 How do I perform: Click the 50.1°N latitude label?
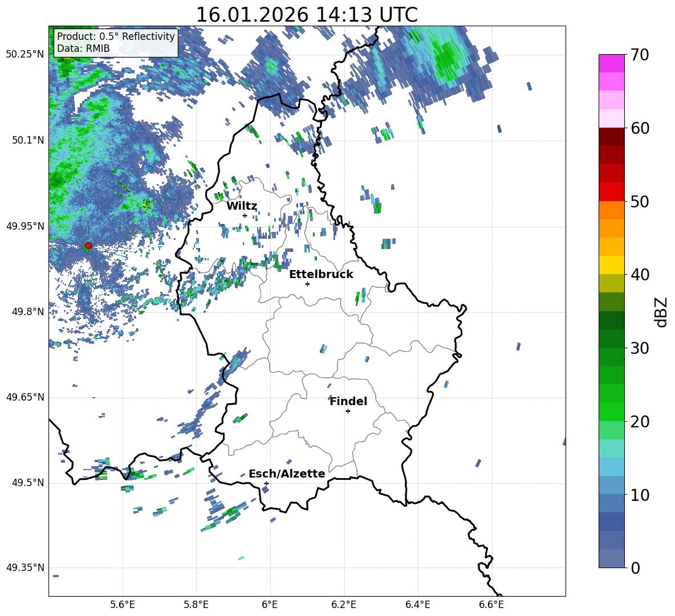tap(28, 140)
